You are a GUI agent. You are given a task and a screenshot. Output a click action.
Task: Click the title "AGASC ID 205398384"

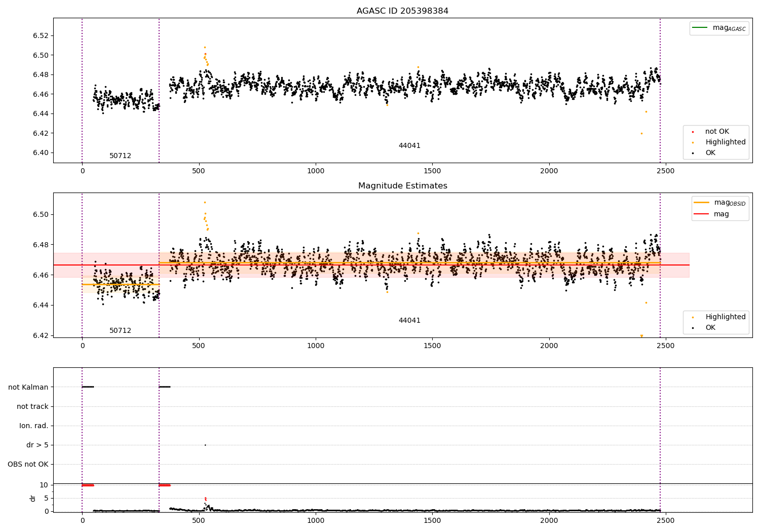click(x=402, y=11)
